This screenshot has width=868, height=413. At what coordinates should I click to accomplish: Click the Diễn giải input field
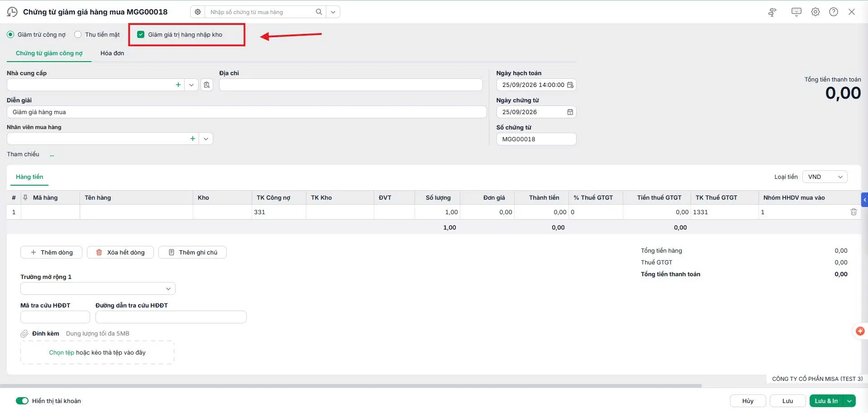(247, 112)
